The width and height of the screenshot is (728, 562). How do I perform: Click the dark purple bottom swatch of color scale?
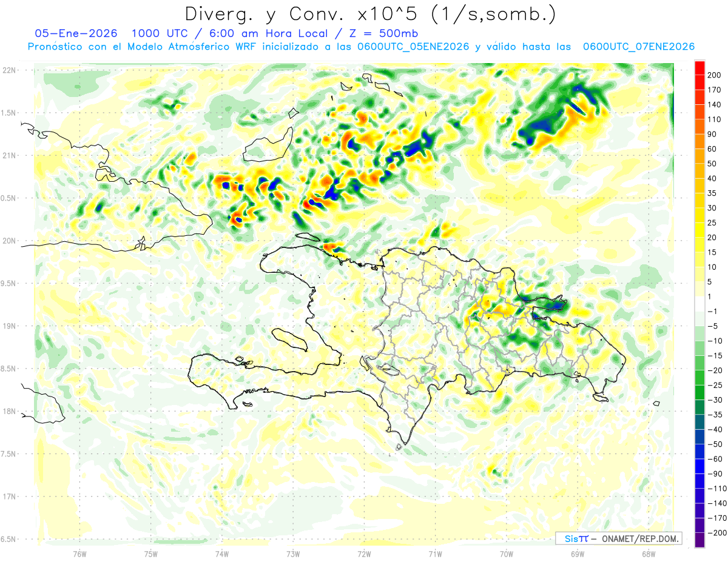coord(699,540)
